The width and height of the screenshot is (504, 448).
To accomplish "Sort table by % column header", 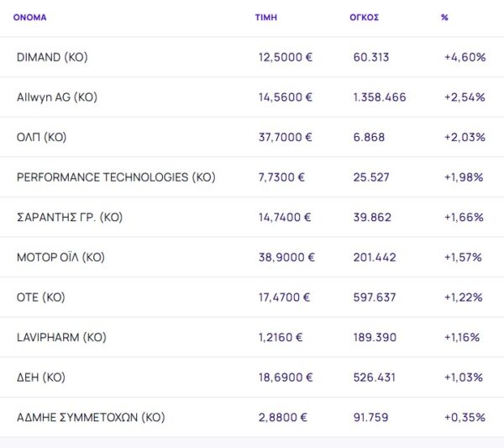I will [x=444, y=18].
